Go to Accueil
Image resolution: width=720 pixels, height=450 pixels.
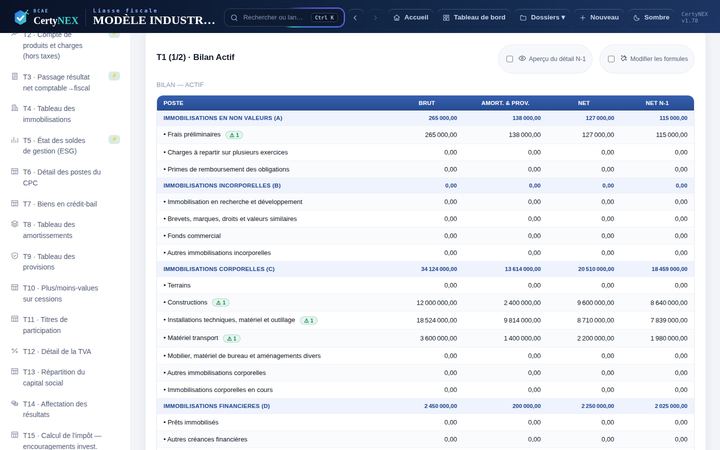[x=411, y=17]
